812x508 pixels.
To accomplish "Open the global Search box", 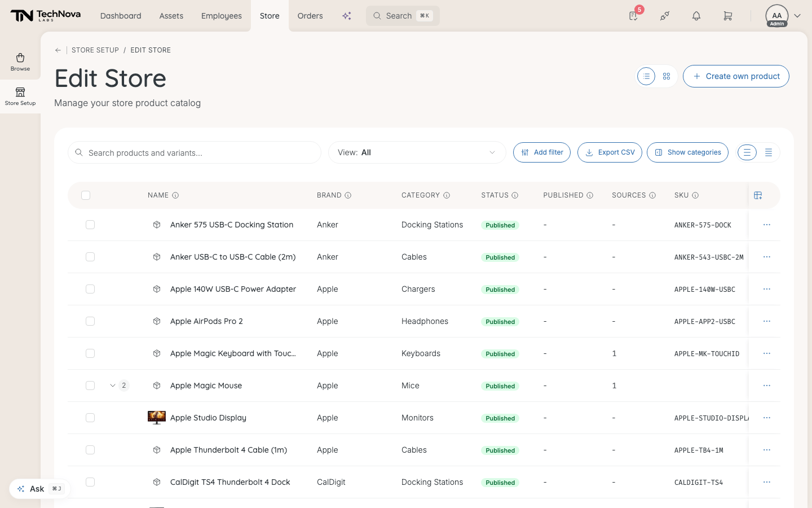I will (x=403, y=16).
